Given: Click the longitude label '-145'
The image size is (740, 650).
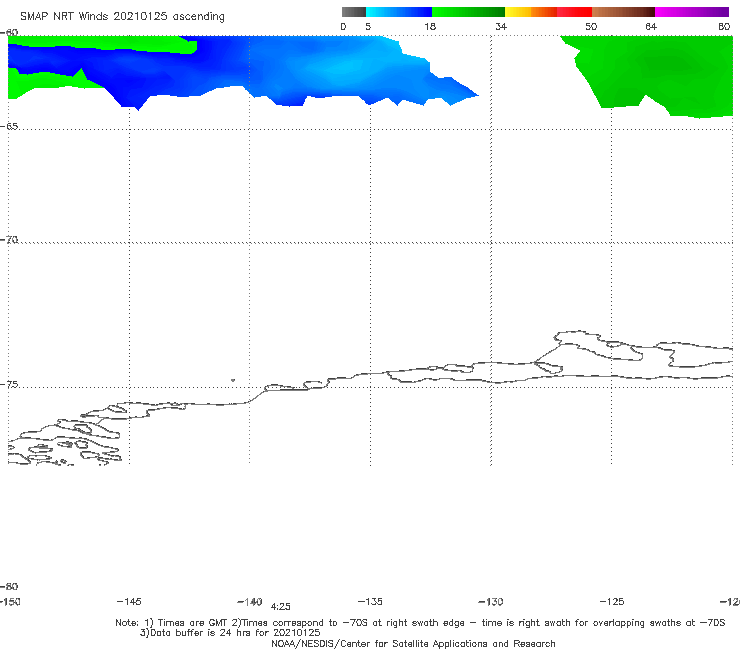Looking at the screenshot, I should coord(129,602).
